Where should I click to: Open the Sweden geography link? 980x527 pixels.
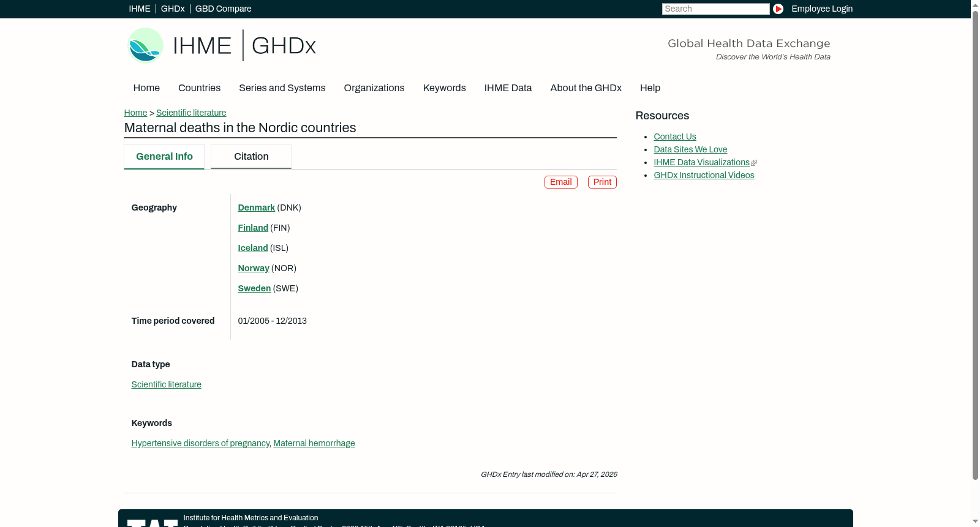[x=254, y=288]
